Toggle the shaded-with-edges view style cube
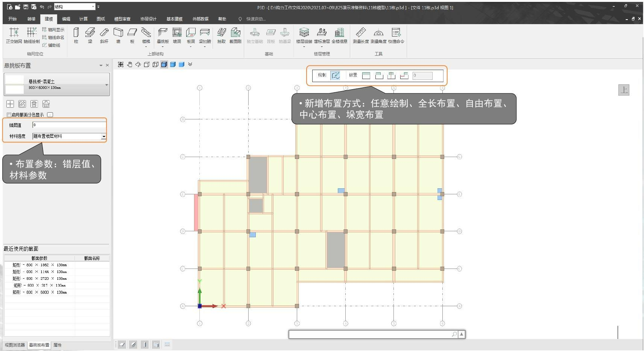Viewport: 644px width, 351px height. (164, 64)
